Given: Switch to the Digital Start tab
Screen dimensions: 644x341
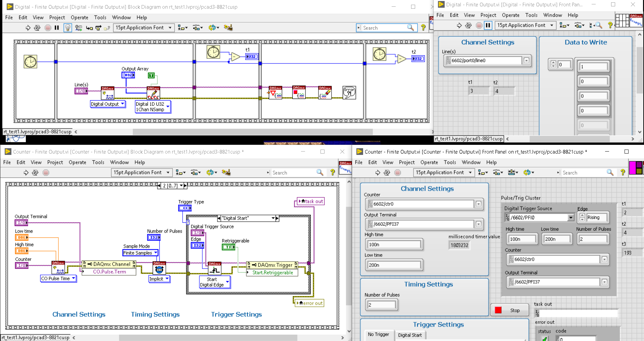Looking at the screenshot, I should tap(410, 335).
